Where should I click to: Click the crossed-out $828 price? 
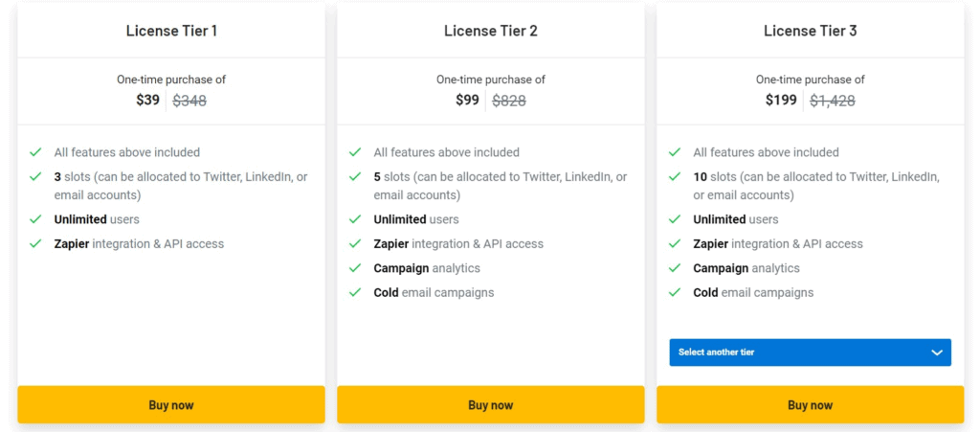click(x=509, y=101)
